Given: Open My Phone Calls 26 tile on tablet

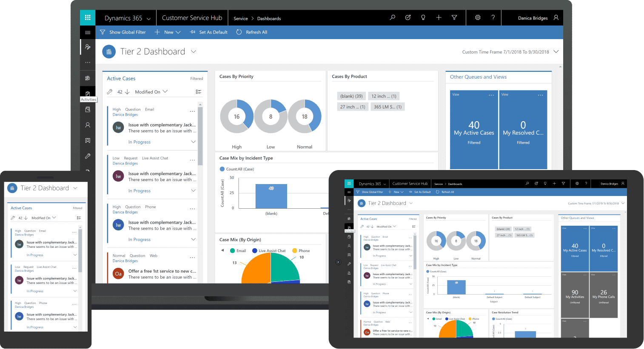Looking at the screenshot, I should coord(604,295).
